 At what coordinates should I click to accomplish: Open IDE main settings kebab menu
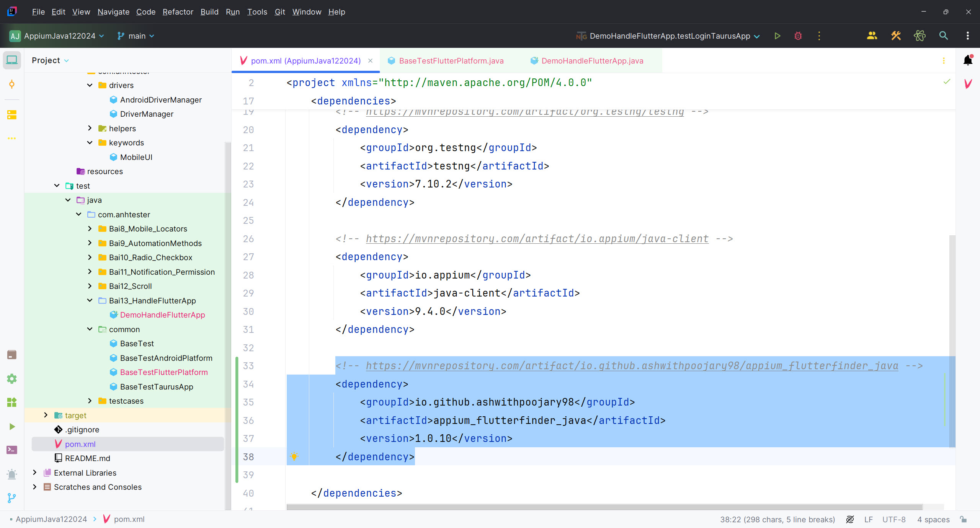point(968,36)
